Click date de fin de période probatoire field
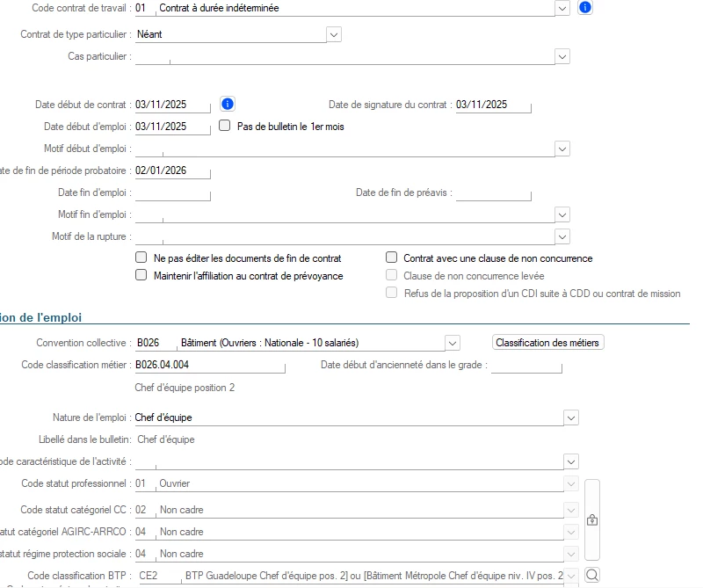 point(172,171)
